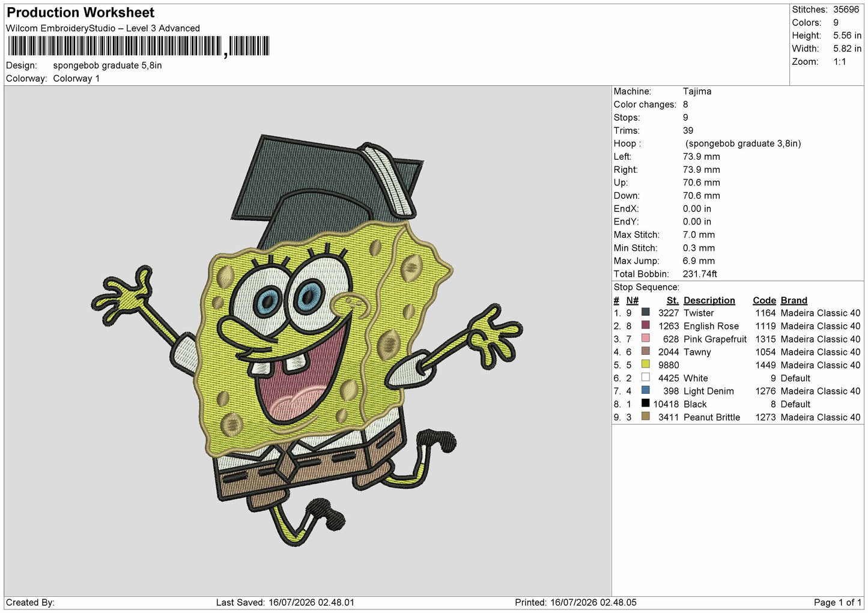Click the Stops value 9
This screenshot has height=613, width=868.
[x=685, y=118]
